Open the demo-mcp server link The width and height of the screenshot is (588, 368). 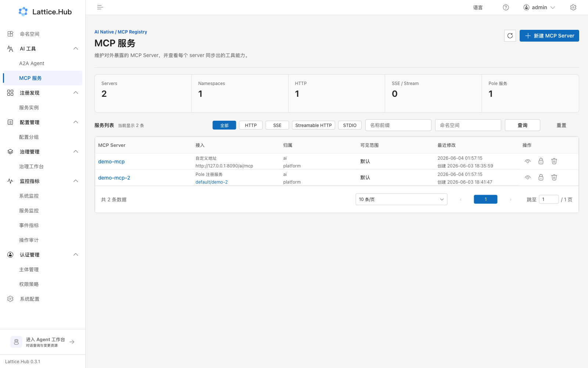coord(111,162)
